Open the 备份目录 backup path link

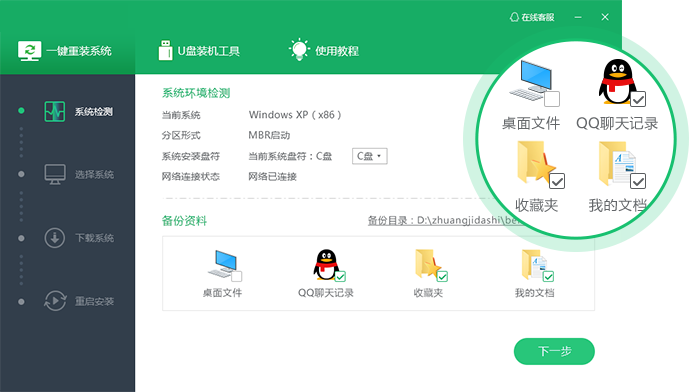pyautogui.click(x=444, y=221)
